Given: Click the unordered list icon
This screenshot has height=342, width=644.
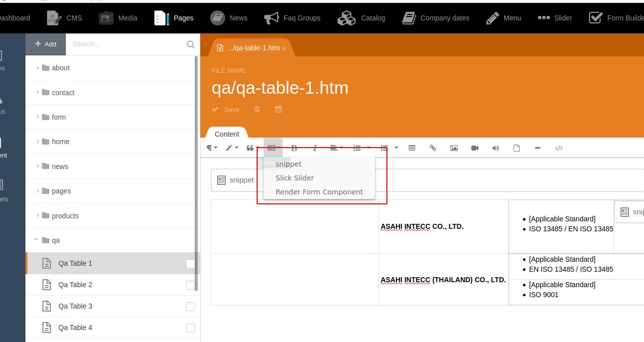Looking at the screenshot, I should (384, 148).
